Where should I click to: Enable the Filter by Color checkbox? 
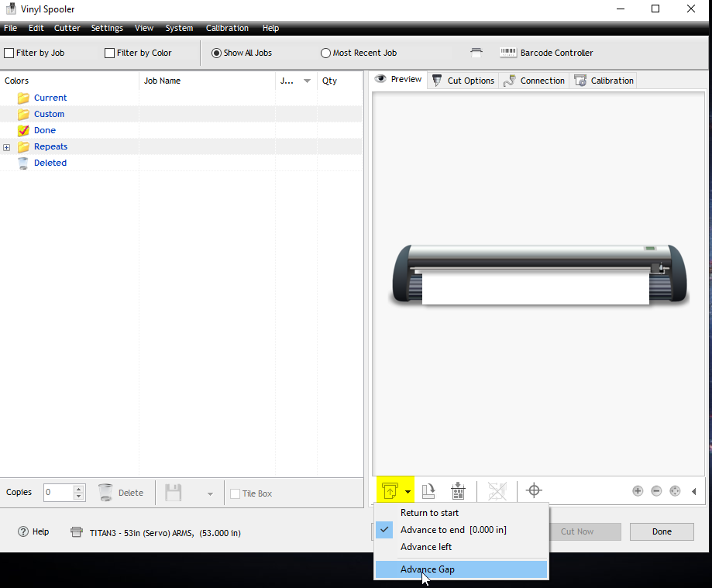pyautogui.click(x=109, y=53)
